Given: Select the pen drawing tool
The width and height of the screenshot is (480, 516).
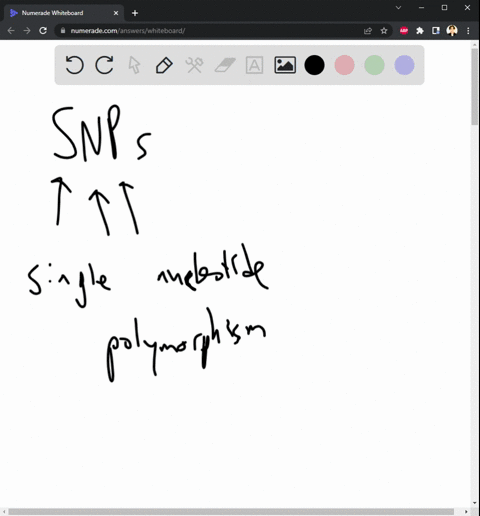Looking at the screenshot, I should pos(164,65).
